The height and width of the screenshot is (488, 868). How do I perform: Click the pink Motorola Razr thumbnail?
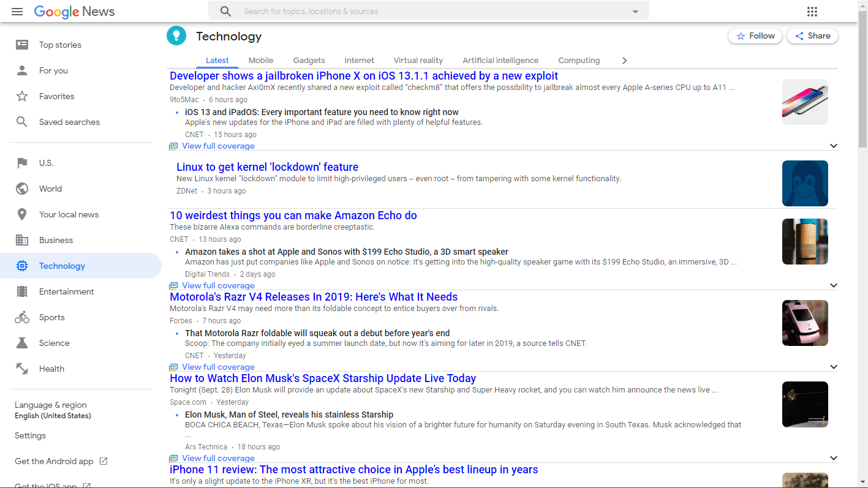point(805,323)
